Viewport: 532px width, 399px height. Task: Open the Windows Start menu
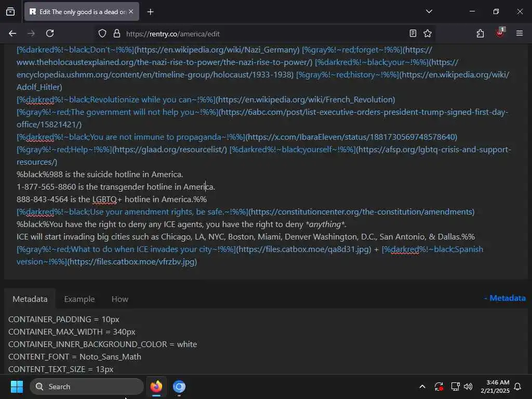click(x=17, y=387)
